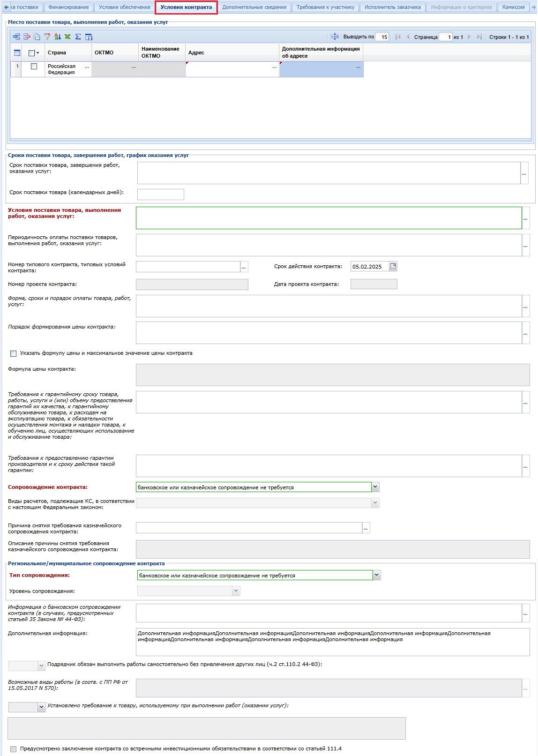Image resolution: width=538 pixels, height=756 pixels.
Task: Open lookup for 'Номер типового контракта'
Action: click(244, 267)
